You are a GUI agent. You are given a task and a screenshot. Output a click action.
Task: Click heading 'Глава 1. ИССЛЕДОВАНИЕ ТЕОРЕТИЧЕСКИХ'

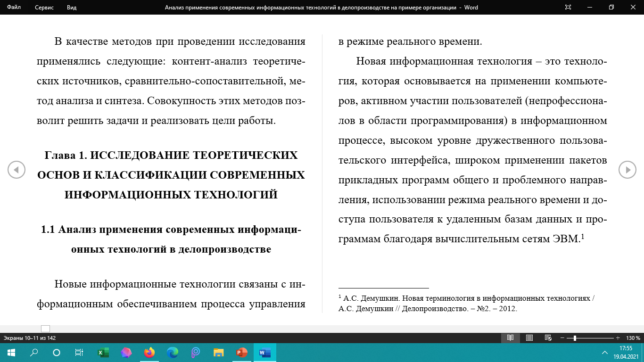pyautogui.click(x=171, y=156)
